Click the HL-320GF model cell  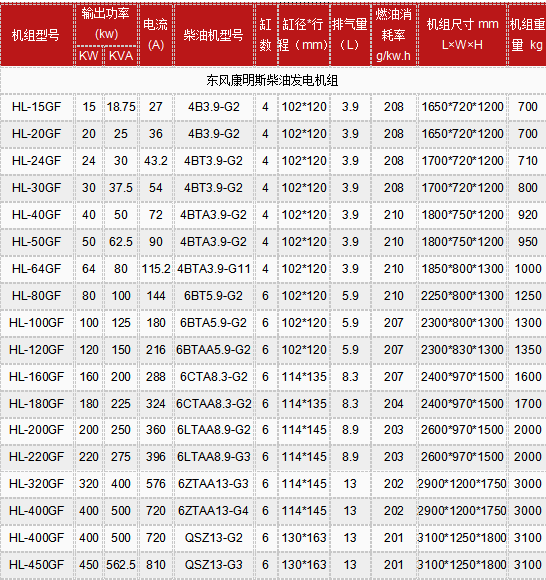coord(36,484)
